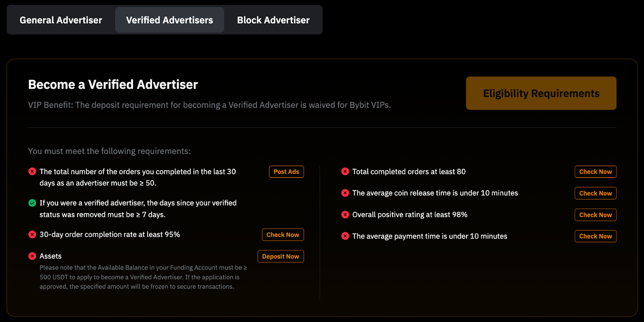The width and height of the screenshot is (644, 322).
Task: Click the Become a Verified Advertiser heading
Action: pyautogui.click(x=113, y=85)
